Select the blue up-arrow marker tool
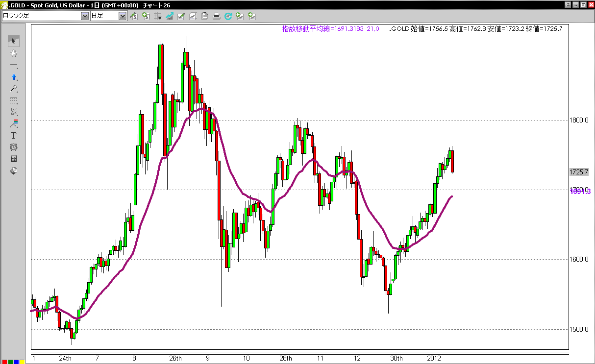Viewport: 595px width, 364px height. pos(14,77)
